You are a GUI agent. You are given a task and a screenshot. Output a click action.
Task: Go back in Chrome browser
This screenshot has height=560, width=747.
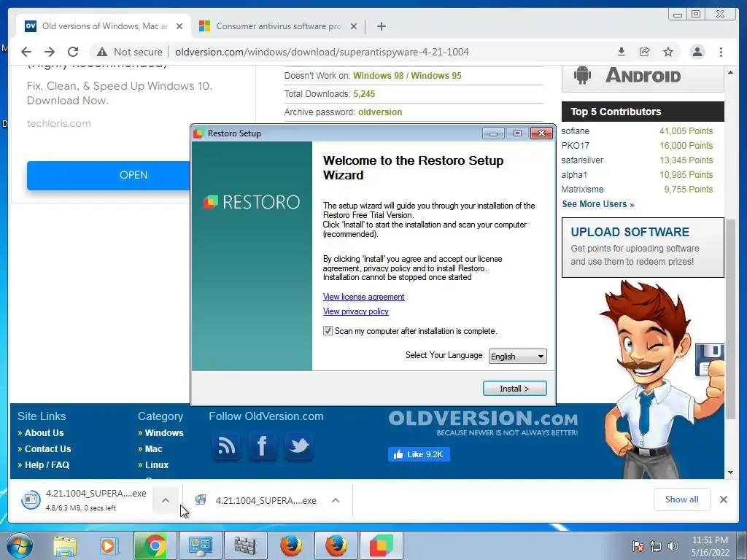coord(26,52)
